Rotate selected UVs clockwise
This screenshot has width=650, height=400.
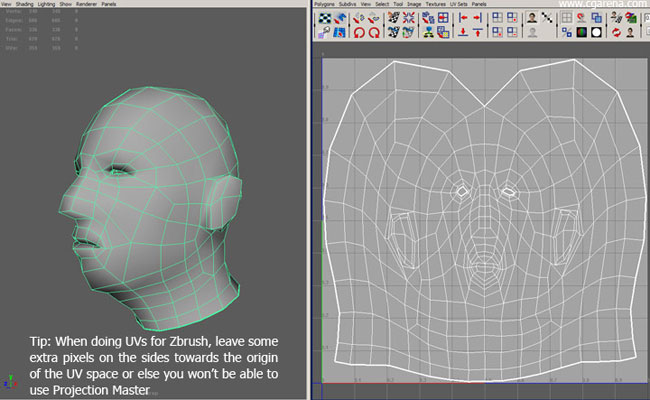[374, 32]
